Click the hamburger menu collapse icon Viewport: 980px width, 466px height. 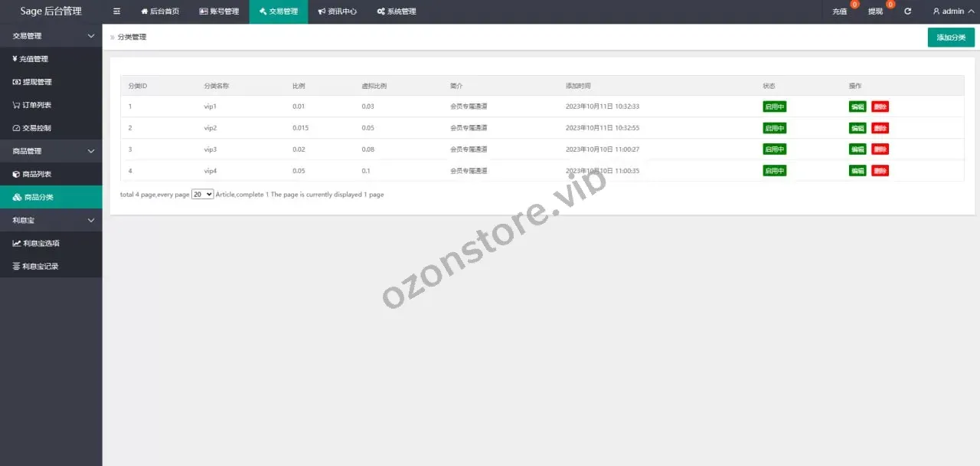[x=116, y=11]
